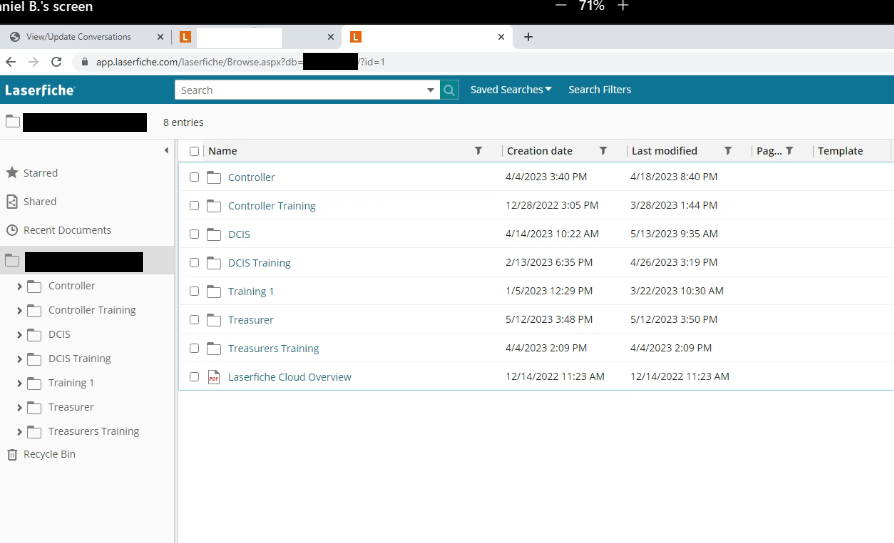
Task: Check the Controller Training row checkbox
Action: coord(194,205)
